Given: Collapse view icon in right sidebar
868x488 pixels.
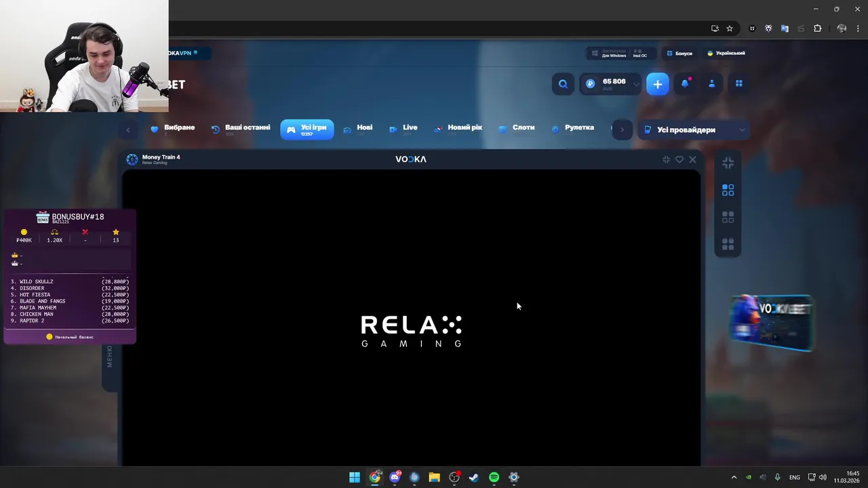Looking at the screenshot, I should 728,163.
